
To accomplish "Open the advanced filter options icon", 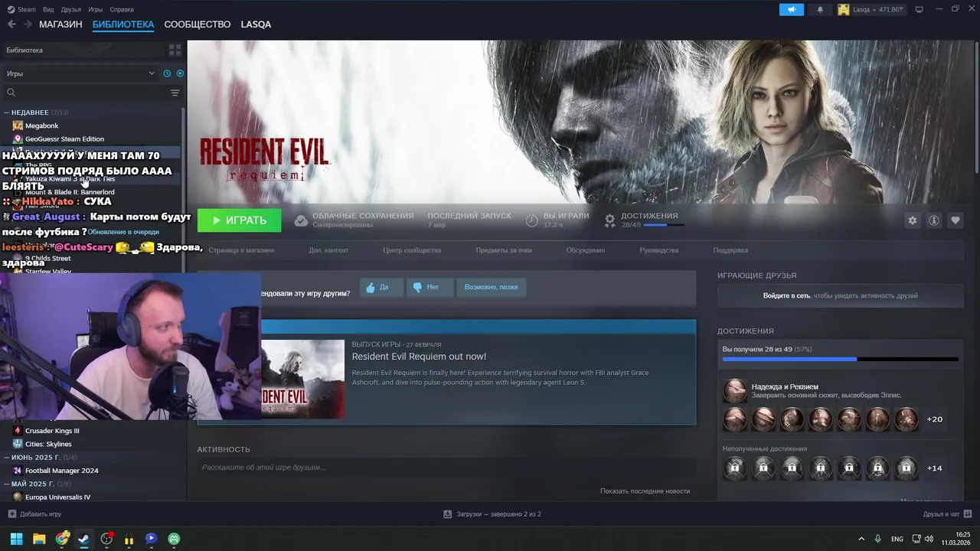I will 175,93.
